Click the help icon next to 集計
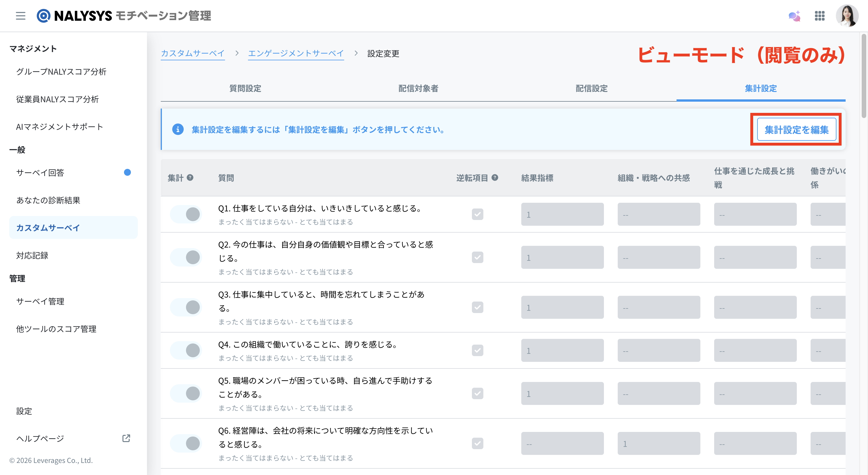868x475 pixels. coord(190,178)
